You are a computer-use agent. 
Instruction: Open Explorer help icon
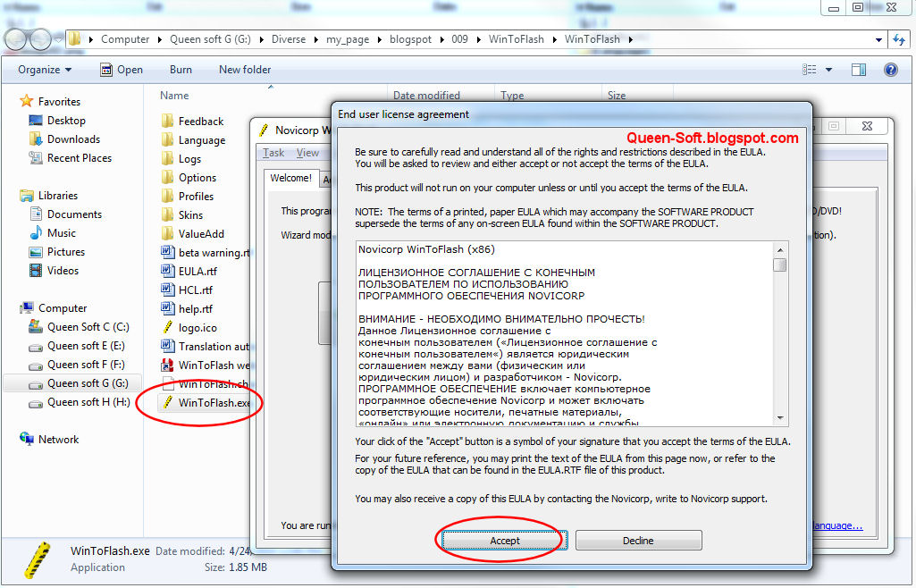890,70
